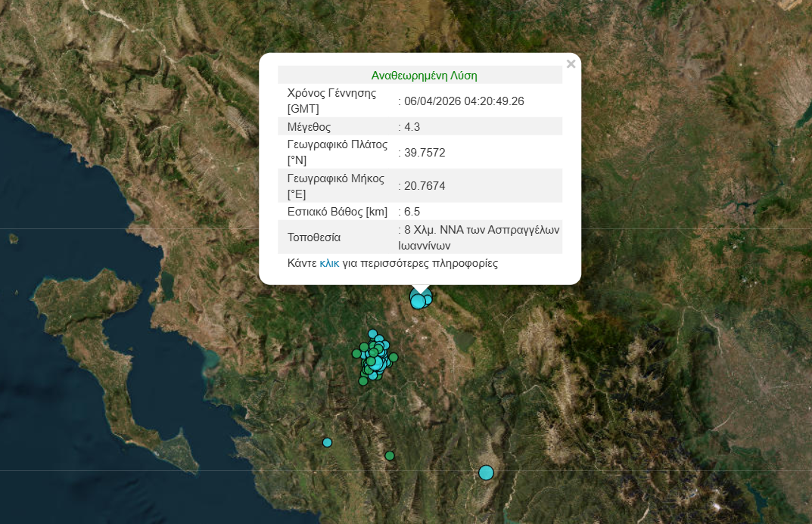812x524 pixels.
Task: Click the 'Μέγεθος' row label
Action: point(309,127)
